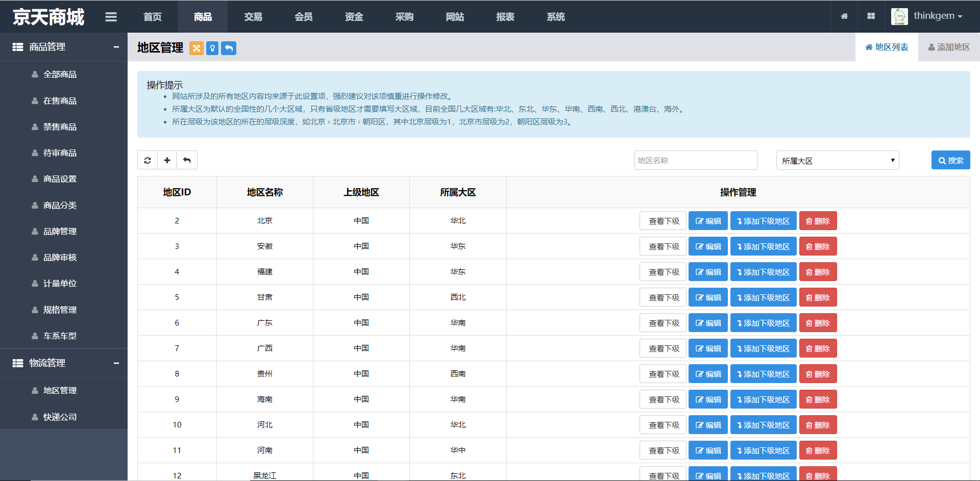The image size is (980, 481).
Task: Open the 网站 top menu
Action: pyautogui.click(x=455, y=17)
